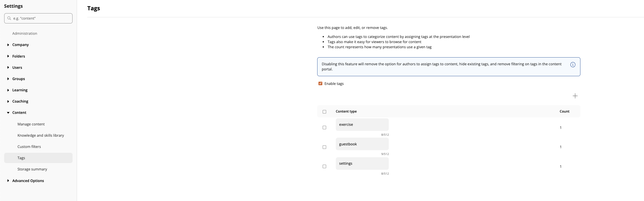Select the guestbook tag checkbox
Screen dimensions: 644x201
point(324,147)
